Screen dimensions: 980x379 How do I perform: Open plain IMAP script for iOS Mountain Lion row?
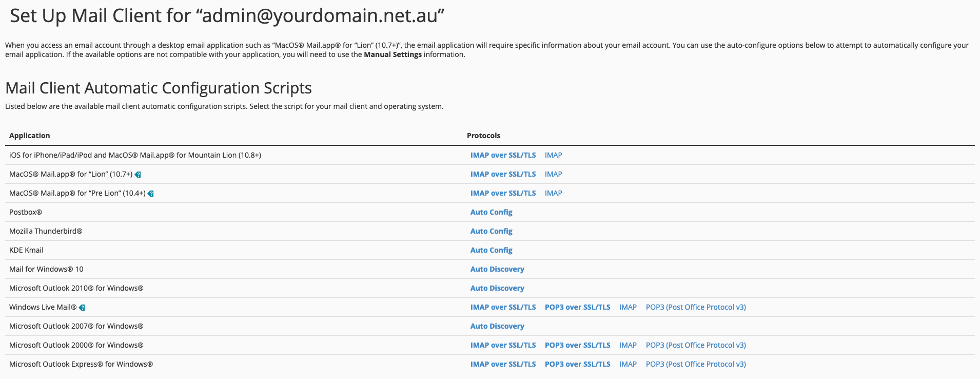coord(553,155)
